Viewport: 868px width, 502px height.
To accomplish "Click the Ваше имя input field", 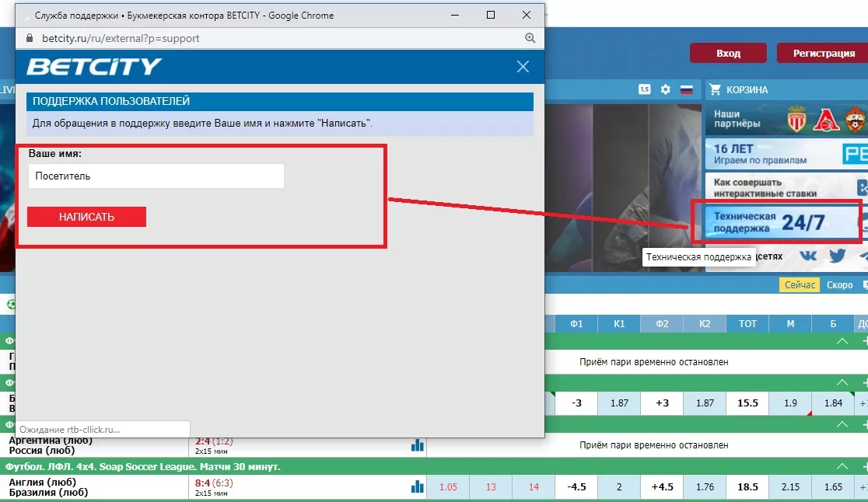I will click(x=156, y=176).
